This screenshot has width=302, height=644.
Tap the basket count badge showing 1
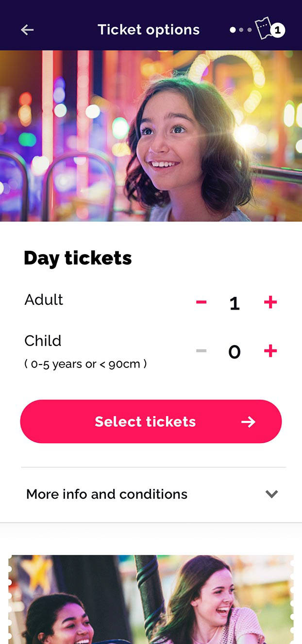(x=278, y=30)
